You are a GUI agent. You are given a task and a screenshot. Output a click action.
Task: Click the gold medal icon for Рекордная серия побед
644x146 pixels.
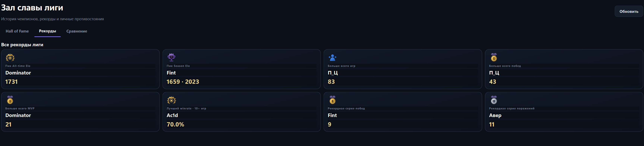click(332, 100)
